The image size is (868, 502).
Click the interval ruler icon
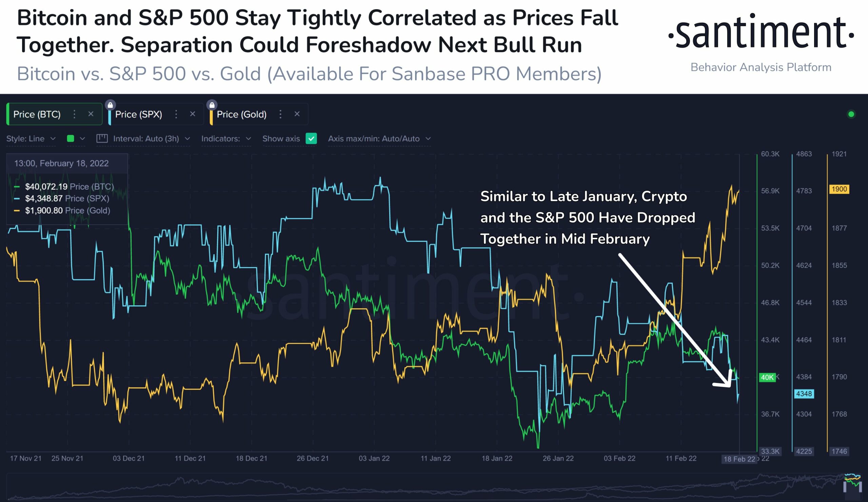tap(102, 138)
